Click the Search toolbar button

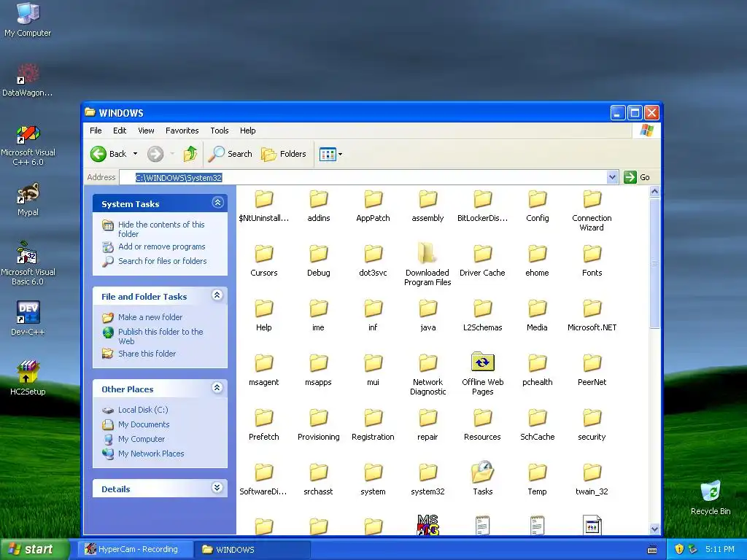point(230,153)
